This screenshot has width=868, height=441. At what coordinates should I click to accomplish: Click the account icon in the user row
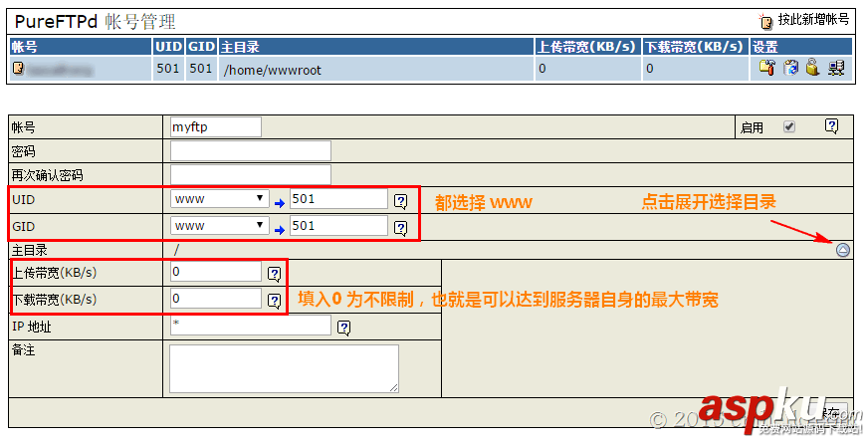18,68
